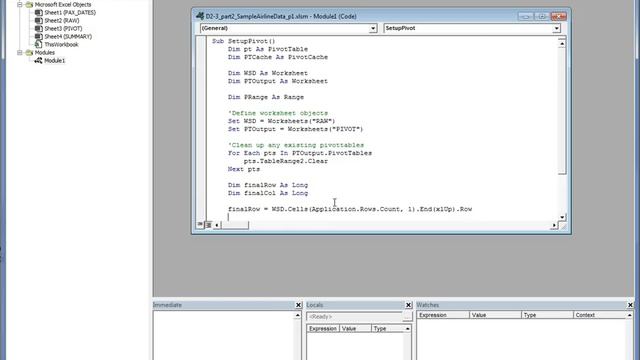The height and width of the screenshot is (360, 640).
Task: Select Sheet2 (RAW) in project tree
Action: pos(62,20)
